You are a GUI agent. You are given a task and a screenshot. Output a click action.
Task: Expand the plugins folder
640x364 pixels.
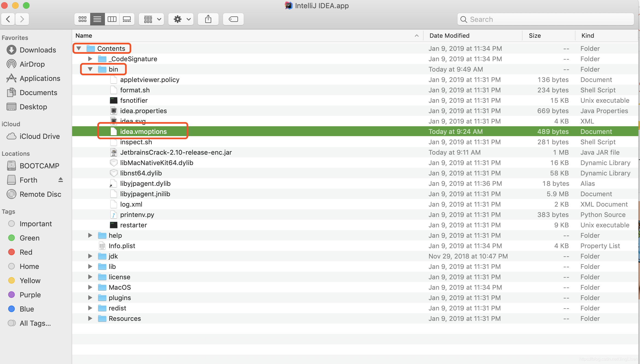coord(90,298)
